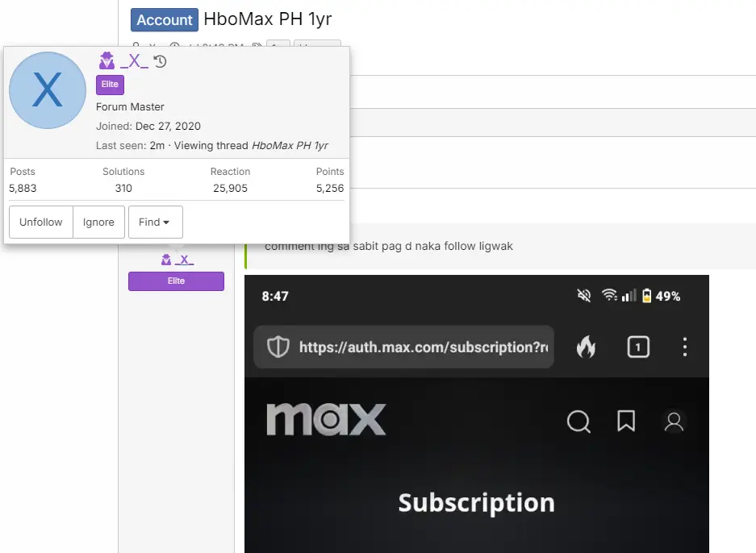756x553 pixels.
Task: Click the wide Elite banner beside the post
Action: pyautogui.click(x=176, y=281)
